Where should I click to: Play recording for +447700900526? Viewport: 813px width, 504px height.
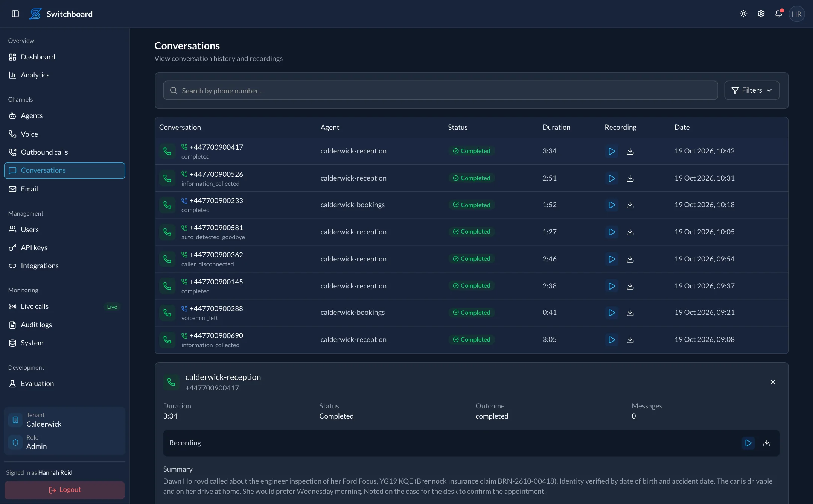pyautogui.click(x=612, y=178)
